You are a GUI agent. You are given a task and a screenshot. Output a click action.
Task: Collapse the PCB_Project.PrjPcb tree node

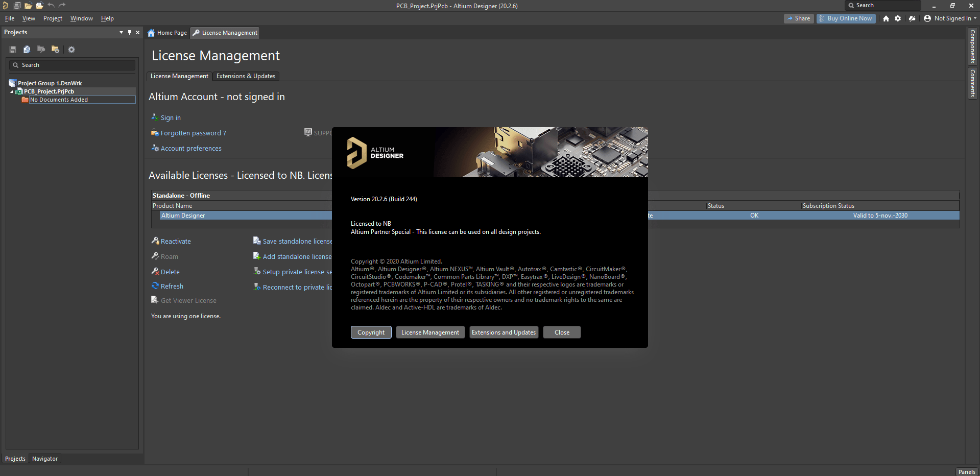click(12, 92)
